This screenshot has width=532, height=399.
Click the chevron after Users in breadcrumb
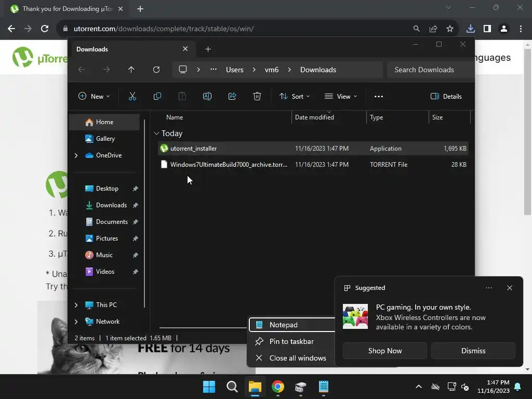point(254,70)
